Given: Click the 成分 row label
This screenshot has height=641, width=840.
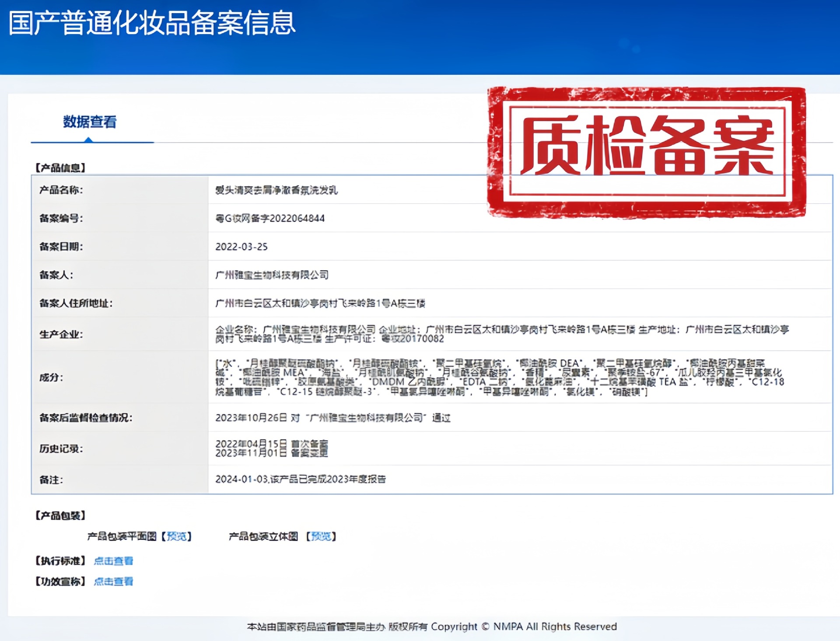Looking at the screenshot, I should (x=51, y=377).
